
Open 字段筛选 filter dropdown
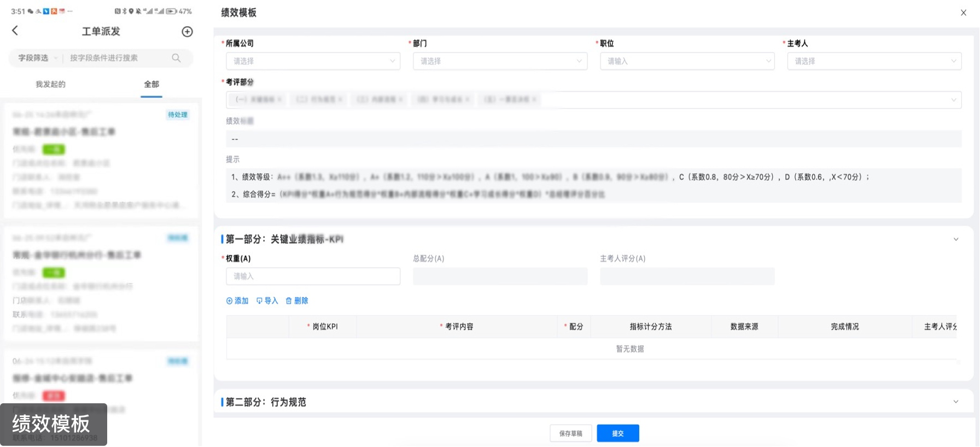[38, 58]
